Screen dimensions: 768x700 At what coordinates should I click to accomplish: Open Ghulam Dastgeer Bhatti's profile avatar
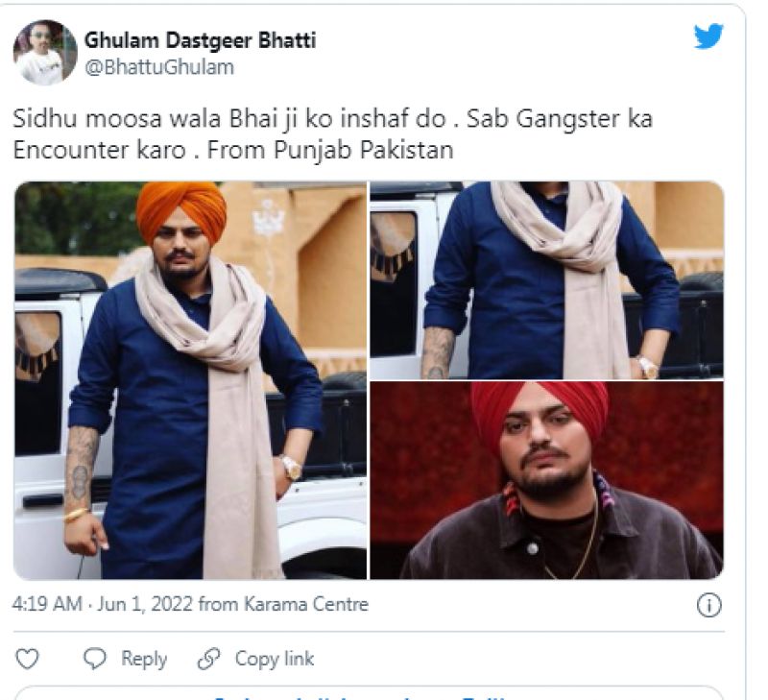(44, 53)
